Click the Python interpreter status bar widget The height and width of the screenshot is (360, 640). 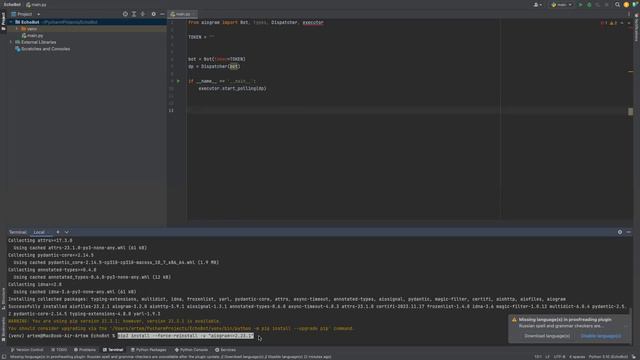[608, 357]
